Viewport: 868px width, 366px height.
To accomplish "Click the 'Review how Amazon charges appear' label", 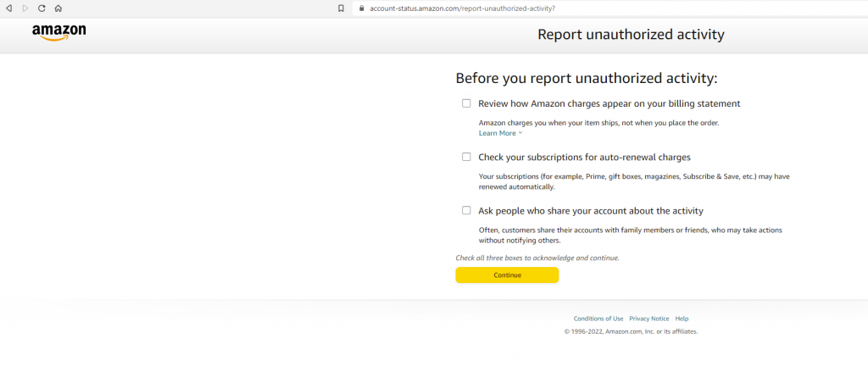I will pos(609,103).
